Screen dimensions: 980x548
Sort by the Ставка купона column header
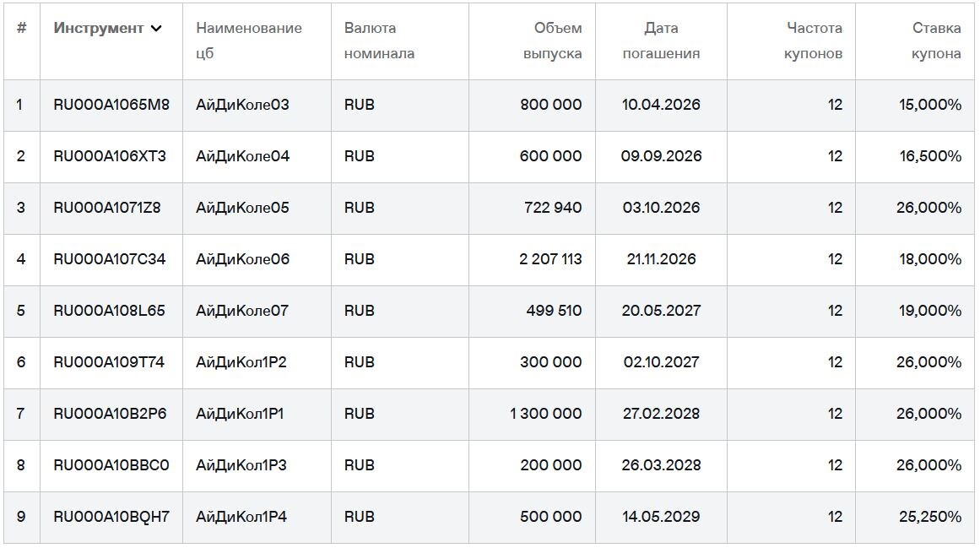[x=924, y=41]
